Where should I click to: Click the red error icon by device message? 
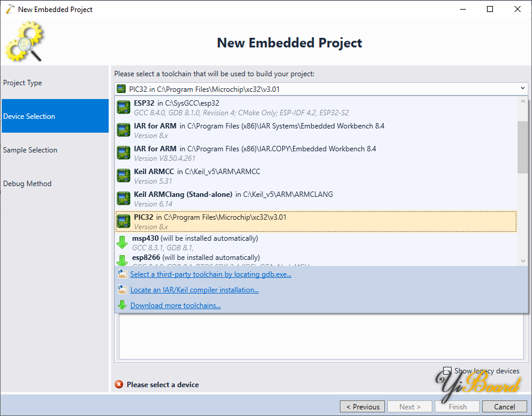pyautogui.click(x=119, y=384)
